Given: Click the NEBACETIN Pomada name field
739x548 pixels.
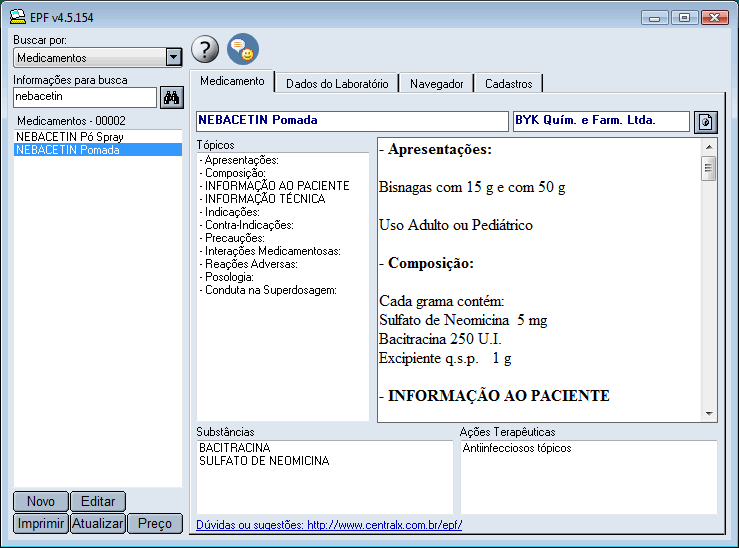Looking at the screenshot, I should point(352,121).
